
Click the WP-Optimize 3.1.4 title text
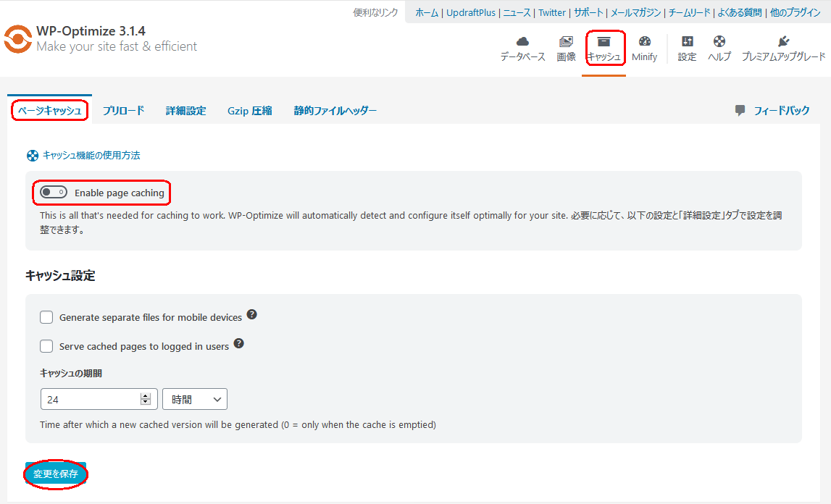point(91,30)
